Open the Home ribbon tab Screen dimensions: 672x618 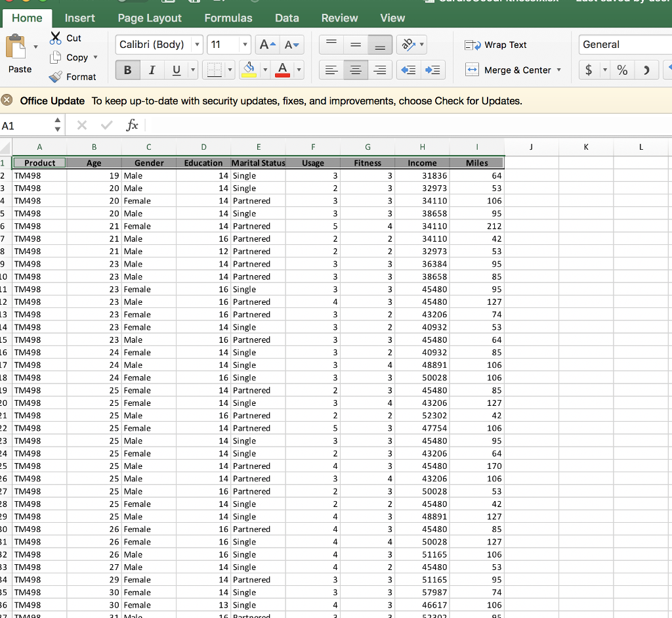27,18
